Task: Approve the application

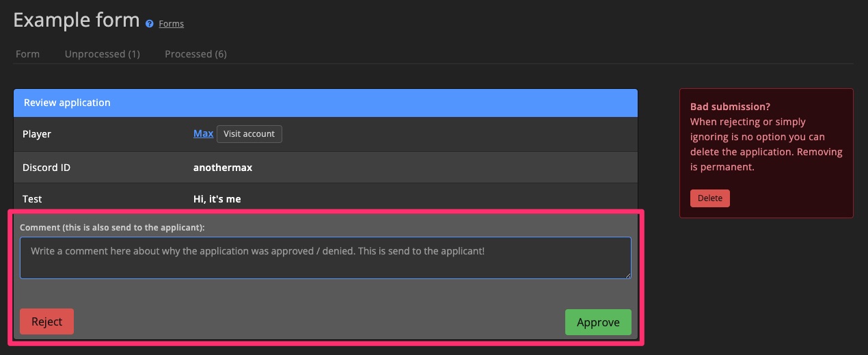Action: coord(598,322)
